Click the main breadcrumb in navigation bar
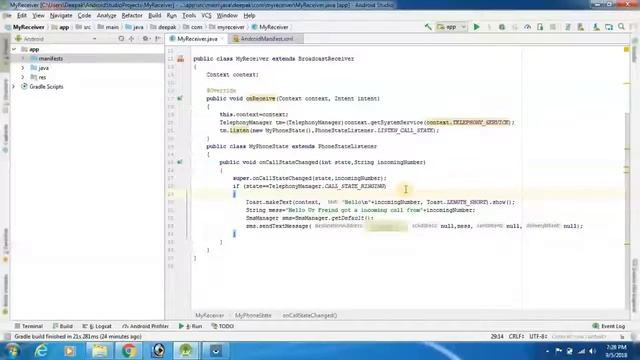Screen dimensions: 640x360 tap(108, 27)
